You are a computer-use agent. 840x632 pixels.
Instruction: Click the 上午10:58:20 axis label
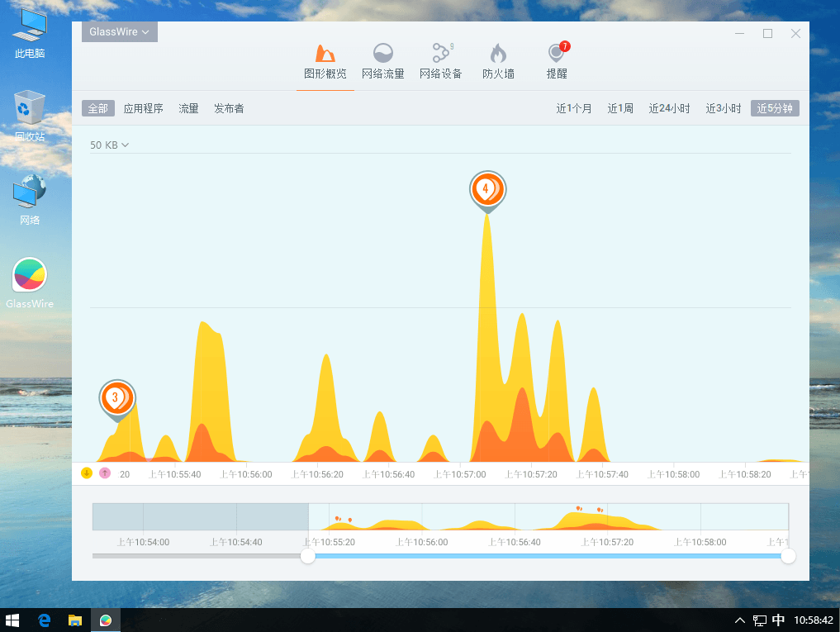(745, 474)
